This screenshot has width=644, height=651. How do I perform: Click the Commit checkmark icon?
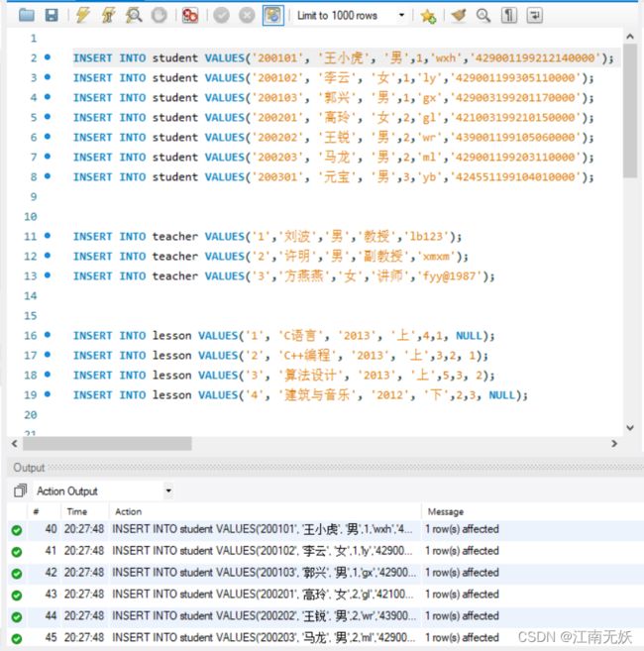[221, 16]
